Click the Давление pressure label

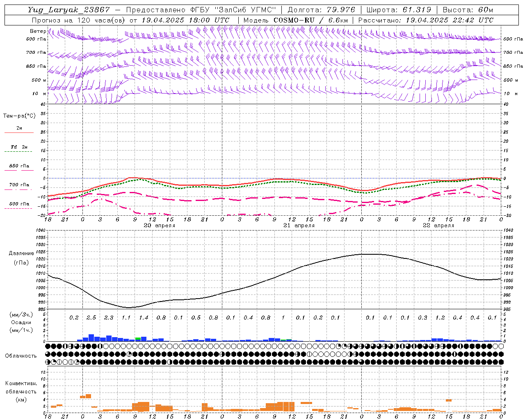tap(21, 253)
